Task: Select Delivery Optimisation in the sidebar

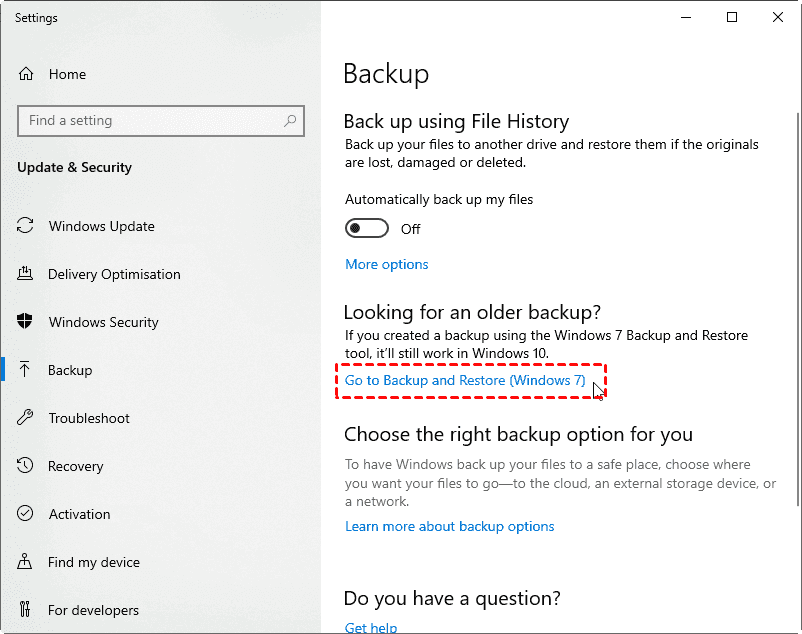Action: click(112, 274)
